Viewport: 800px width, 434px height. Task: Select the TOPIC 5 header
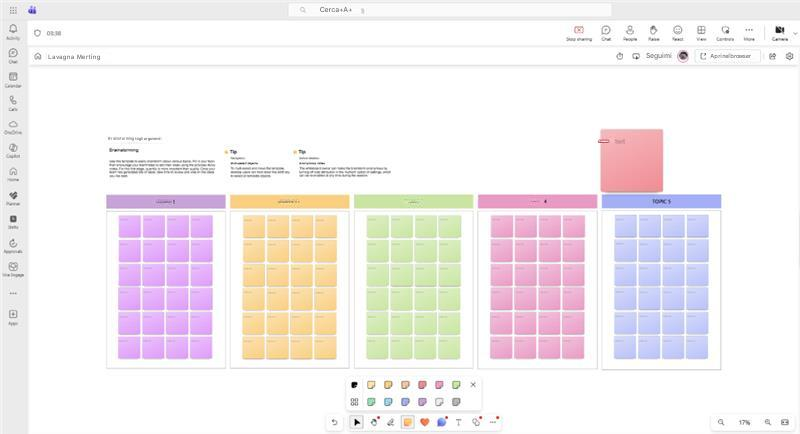click(x=661, y=201)
